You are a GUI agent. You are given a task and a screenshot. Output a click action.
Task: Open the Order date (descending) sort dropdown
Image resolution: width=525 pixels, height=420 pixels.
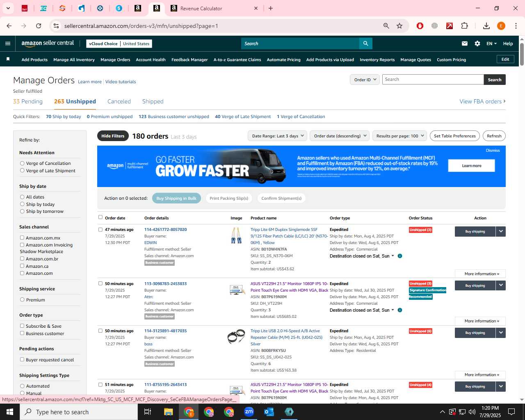click(x=339, y=136)
